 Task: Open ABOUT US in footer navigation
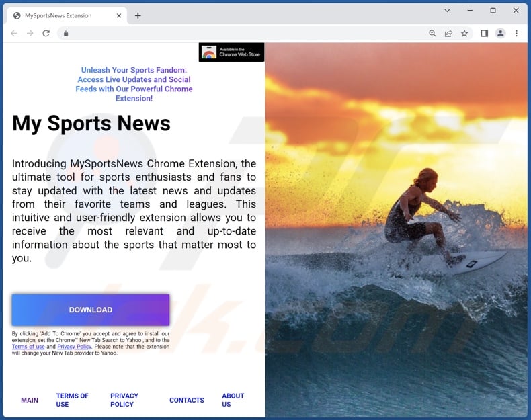[x=233, y=400]
